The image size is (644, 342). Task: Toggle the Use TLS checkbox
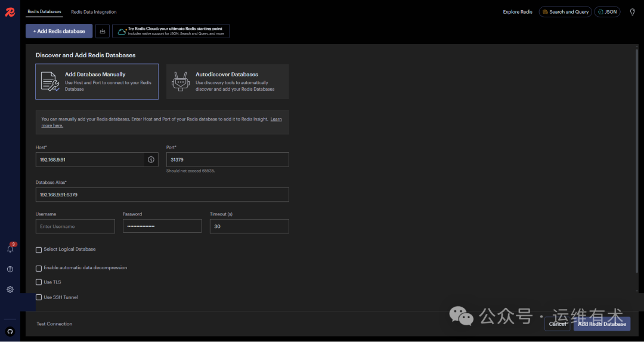click(x=39, y=282)
